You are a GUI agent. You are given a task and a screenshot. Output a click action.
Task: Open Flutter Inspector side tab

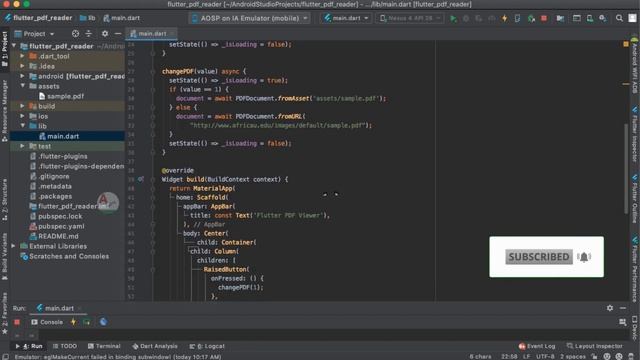click(635, 134)
